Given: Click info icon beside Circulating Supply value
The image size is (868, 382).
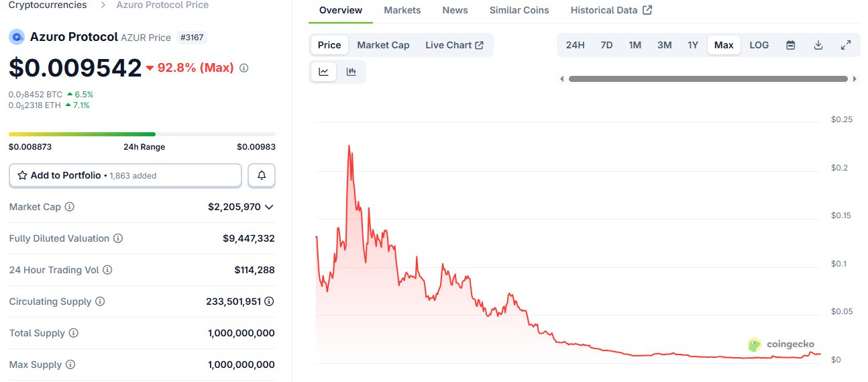Looking at the screenshot, I should click(269, 301).
